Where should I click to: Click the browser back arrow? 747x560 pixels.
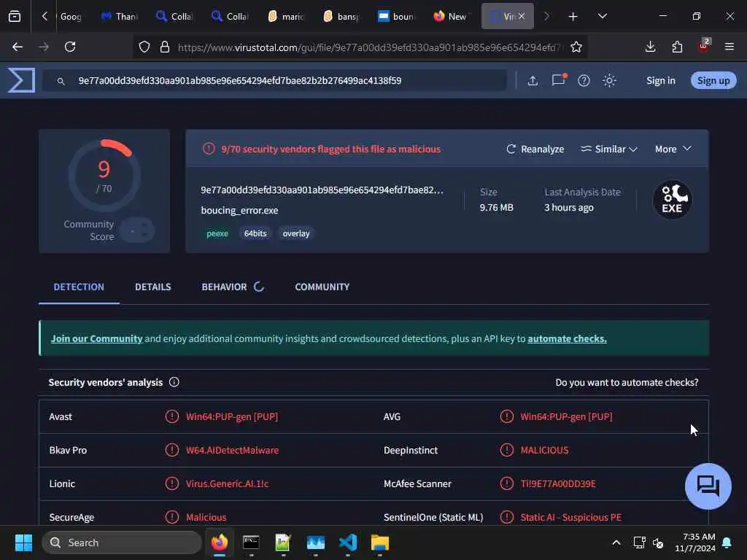point(18,47)
